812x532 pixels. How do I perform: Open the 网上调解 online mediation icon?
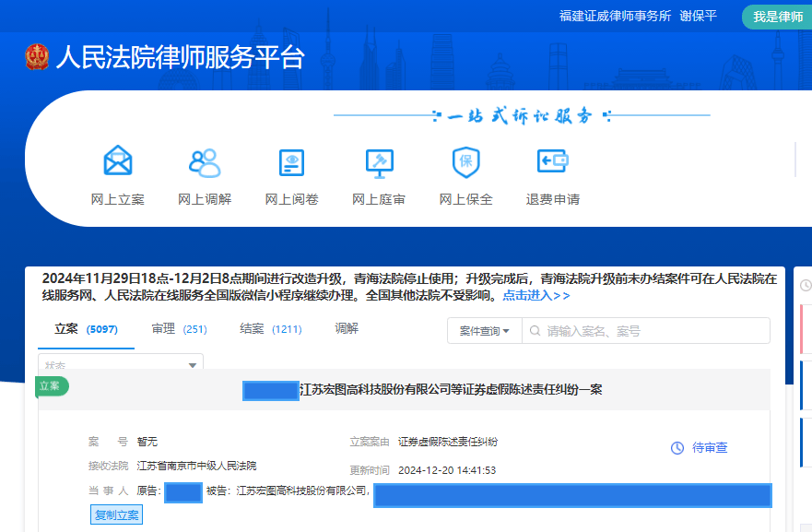click(205, 162)
